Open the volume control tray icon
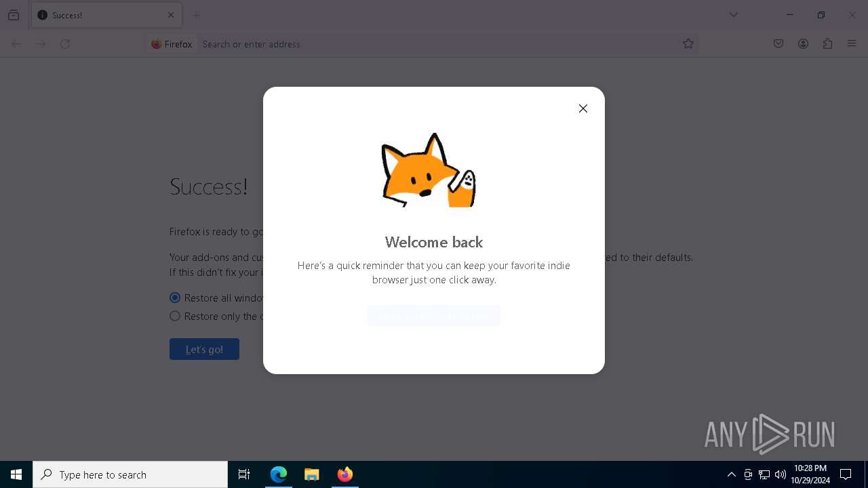 pyautogui.click(x=781, y=474)
